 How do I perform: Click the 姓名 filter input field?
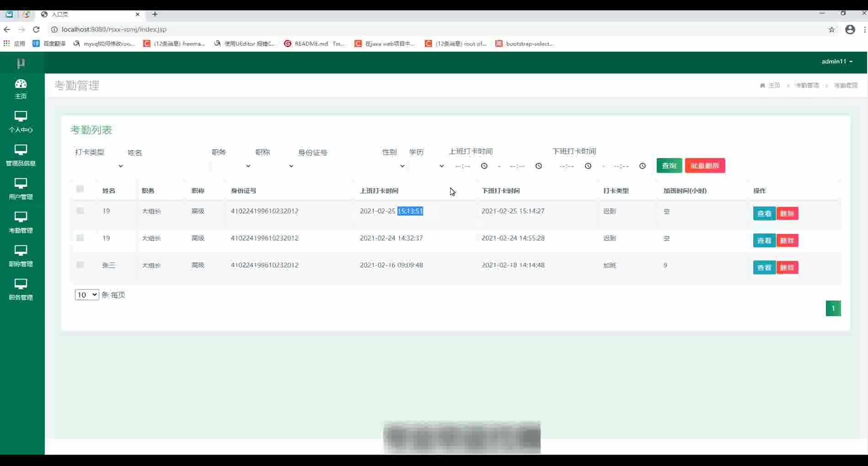pyautogui.click(x=167, y=166)
